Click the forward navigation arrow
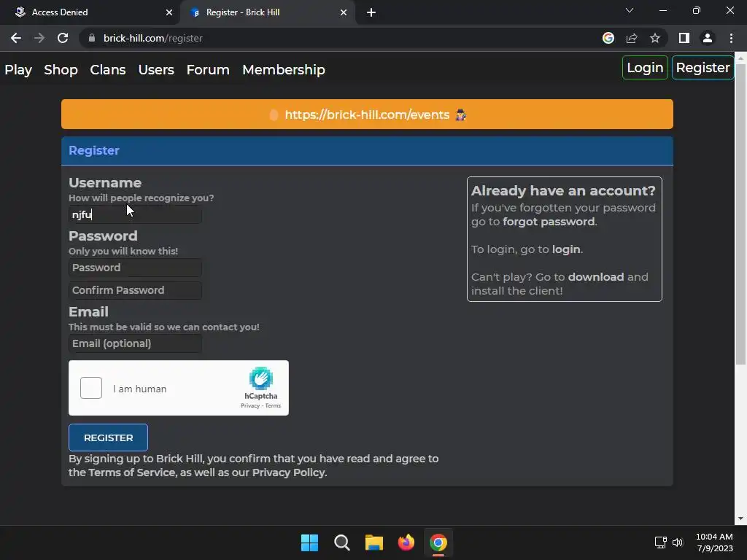This screenshot has width=747, height=560. [39, 38]
